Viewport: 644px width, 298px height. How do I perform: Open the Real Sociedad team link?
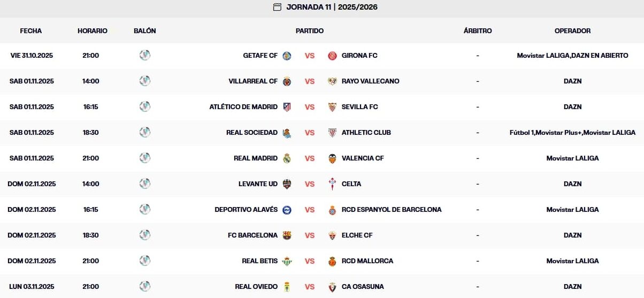point(252,133)
